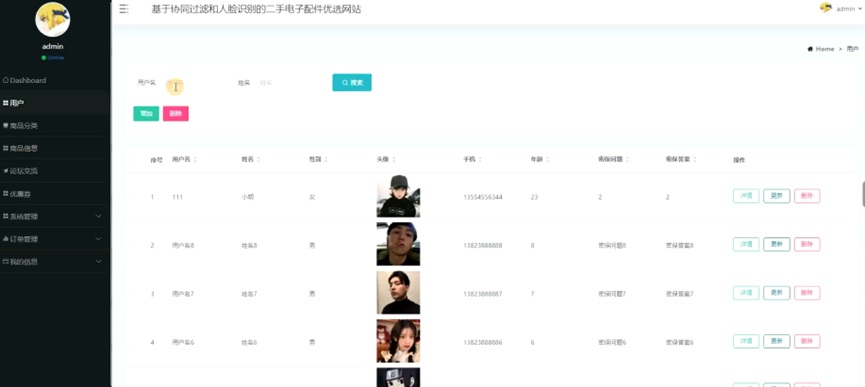Click phone number 13554556344
Screen dimensions: 865x387
point(483,197)
